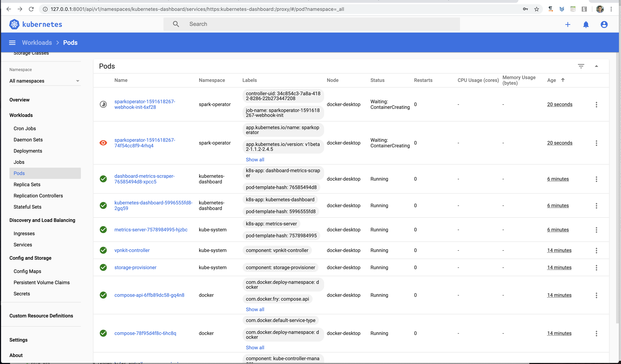Click the Age column sort arrow
Image resolution: width=621 pixels, height=364 pixels.
(x=563, y=80)
